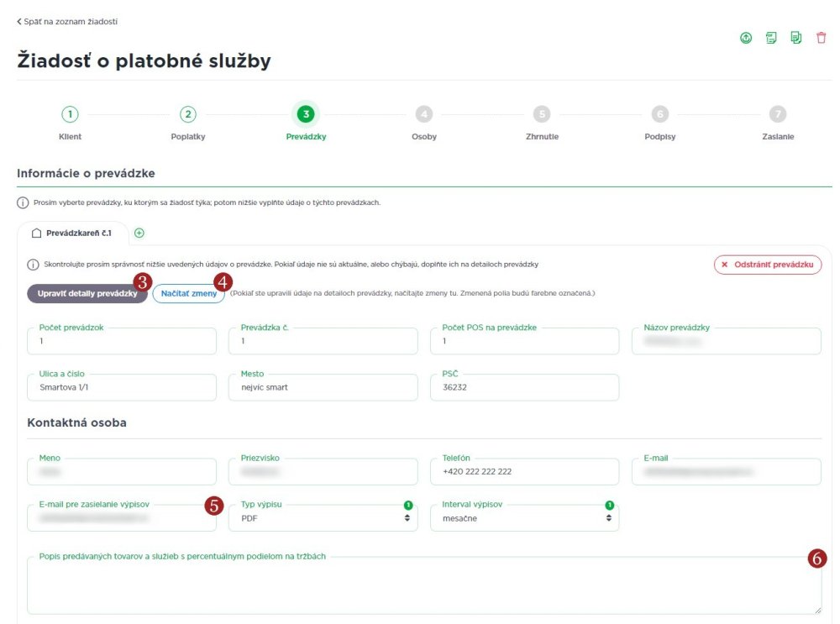Click the duplicate documents icon

coord(796,38)
